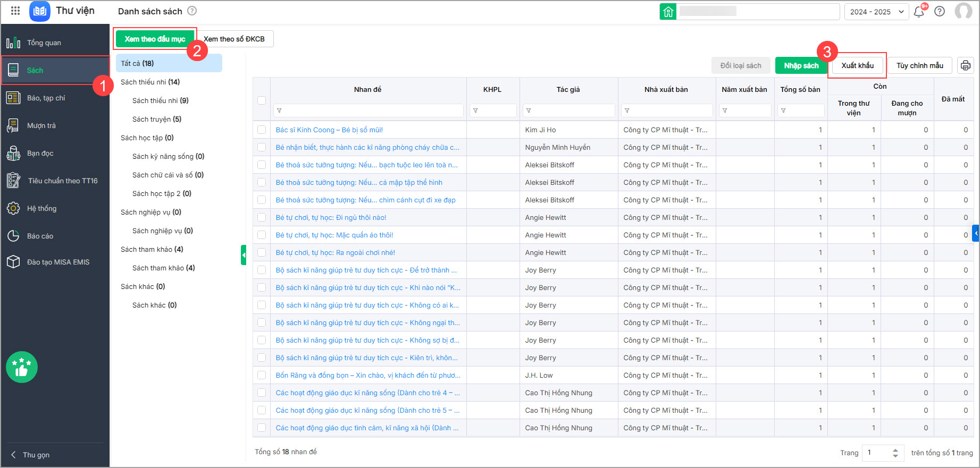Click the green thumbs-up feedback icon
Image resolution: width=980 pixels, height=468 pixels.
pyautogui.click(x=22, y=367)
